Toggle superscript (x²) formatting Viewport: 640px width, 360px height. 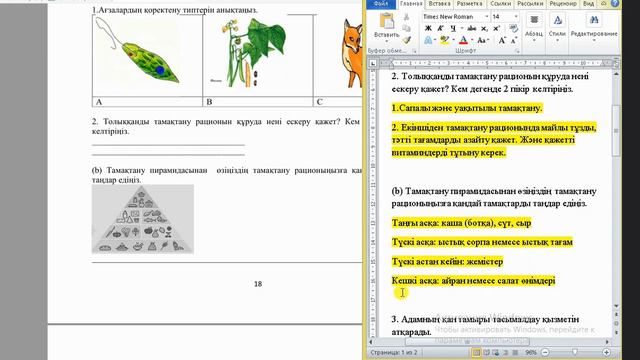pyautogui.click(x=496, y=28)
